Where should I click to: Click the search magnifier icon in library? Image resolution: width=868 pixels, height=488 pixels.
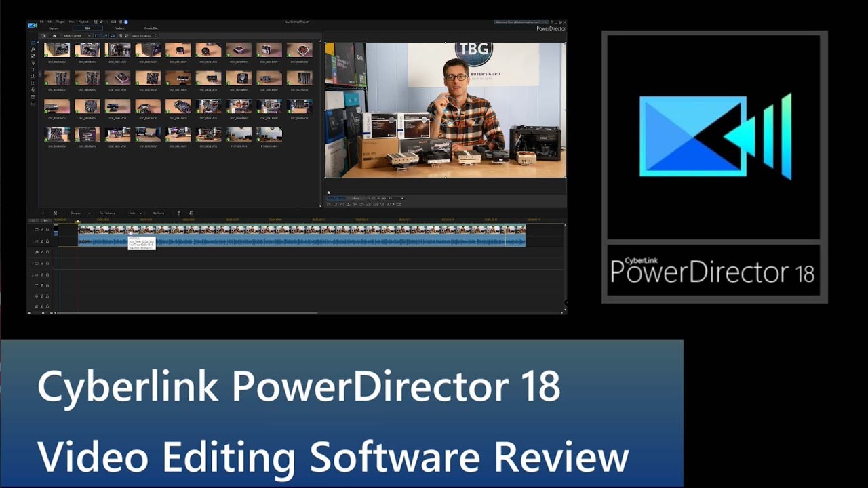click(157, 35)
